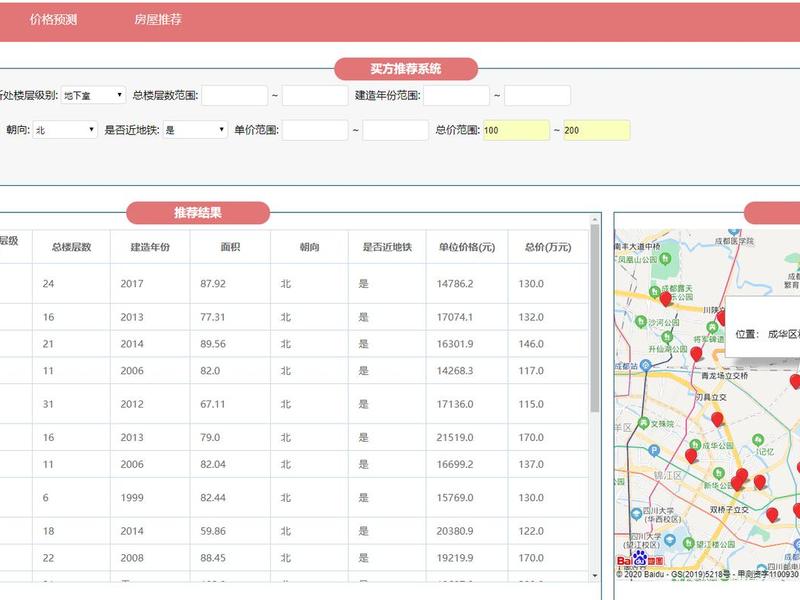The width and height of the screenshot is (800, 600).
Task: Click the 位置 label in map popup
Action: coord(747,334)
